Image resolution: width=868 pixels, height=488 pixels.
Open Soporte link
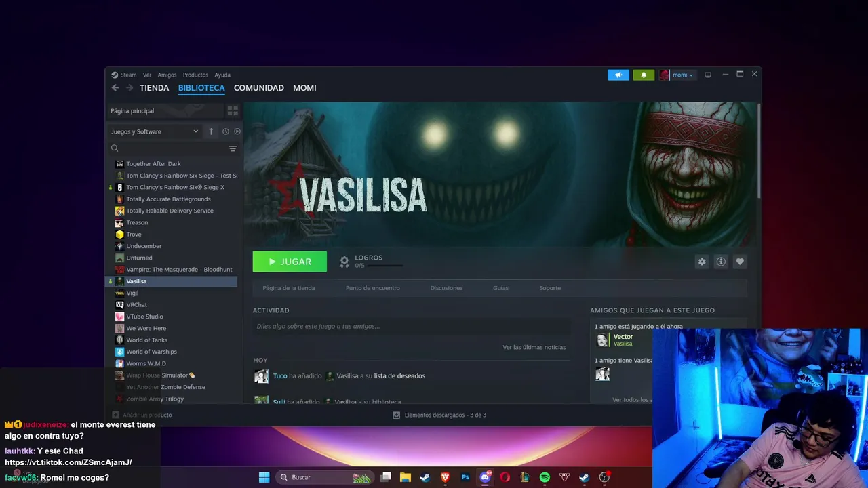click(550, 288)
